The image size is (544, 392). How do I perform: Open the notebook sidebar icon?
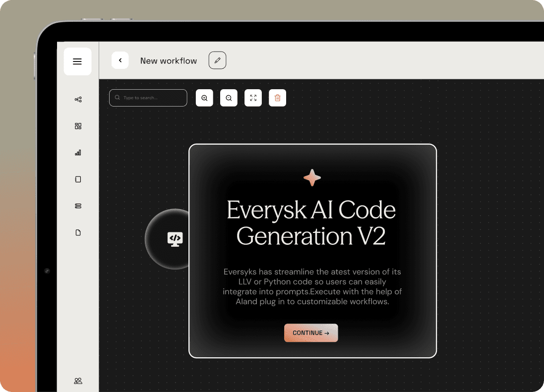pyautogui.click(x=78, y=179)
